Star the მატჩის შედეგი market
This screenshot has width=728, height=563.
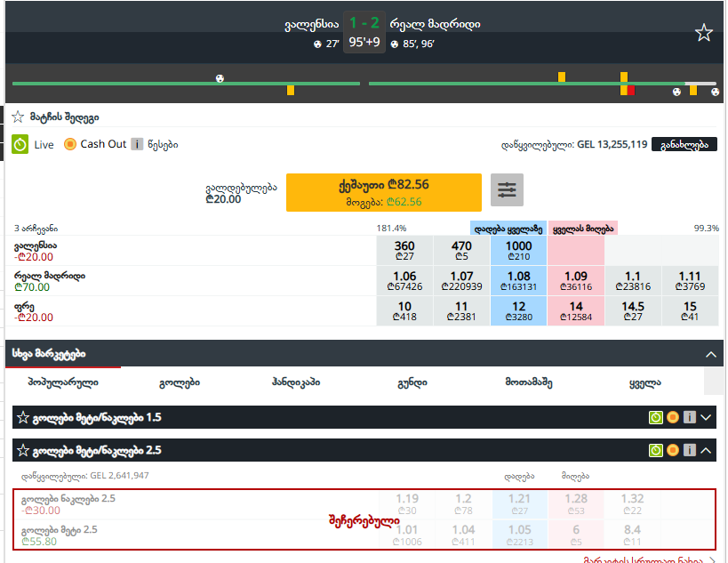tap(18, 117)
